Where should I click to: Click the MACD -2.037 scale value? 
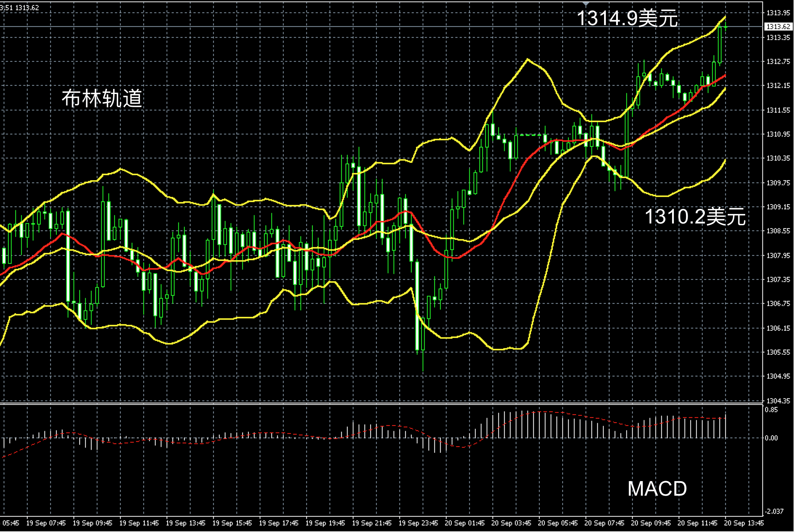pos(774,511)
